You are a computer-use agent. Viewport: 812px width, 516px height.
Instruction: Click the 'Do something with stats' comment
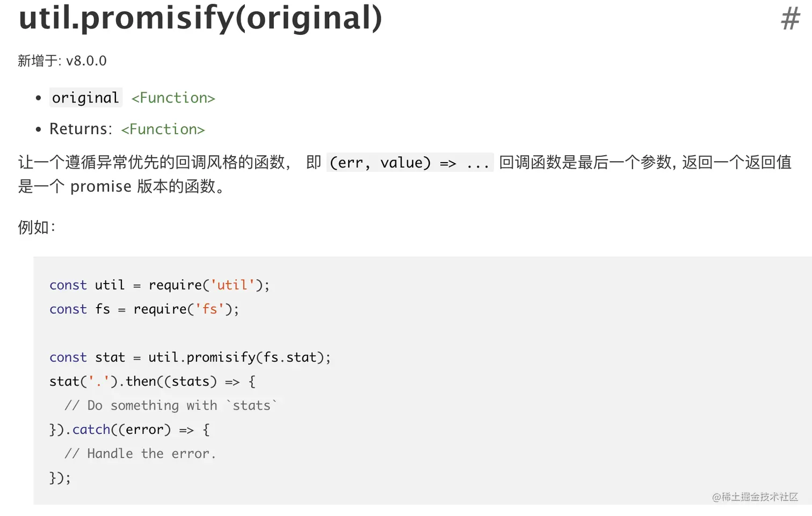[x=171, y=405]
